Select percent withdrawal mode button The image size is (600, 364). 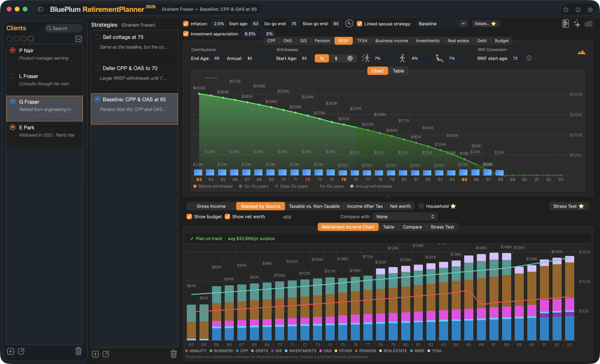(x=322, y=59)
